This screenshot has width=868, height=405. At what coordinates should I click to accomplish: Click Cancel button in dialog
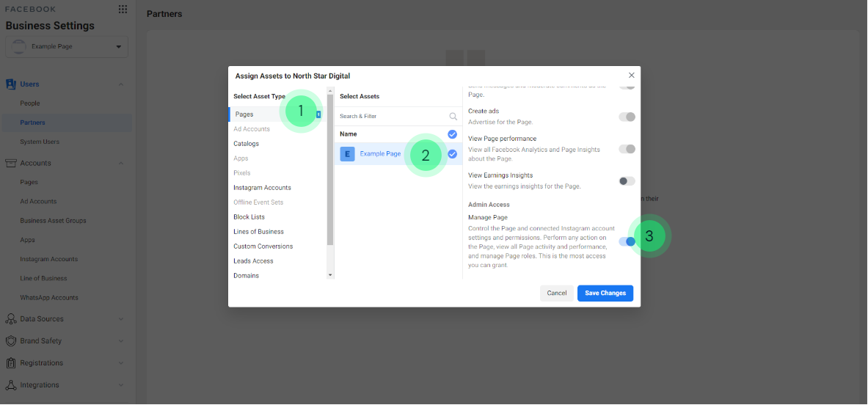click(557, 293)
